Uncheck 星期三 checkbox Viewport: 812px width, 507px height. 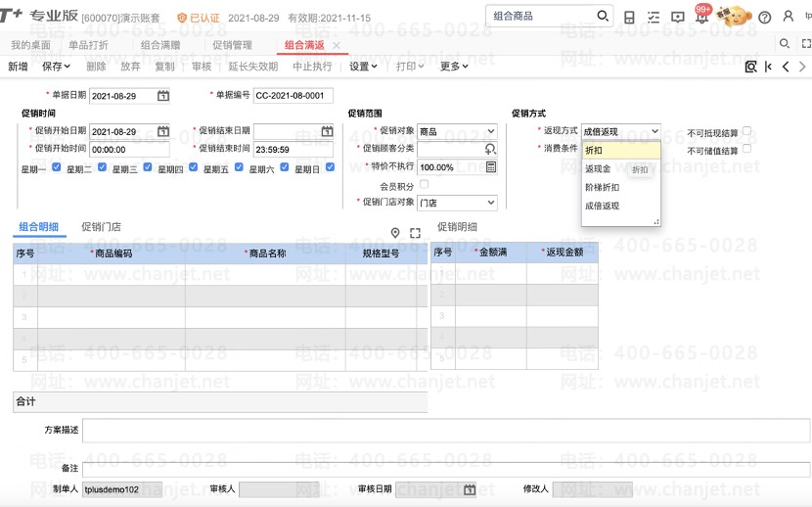coord(148,166)
